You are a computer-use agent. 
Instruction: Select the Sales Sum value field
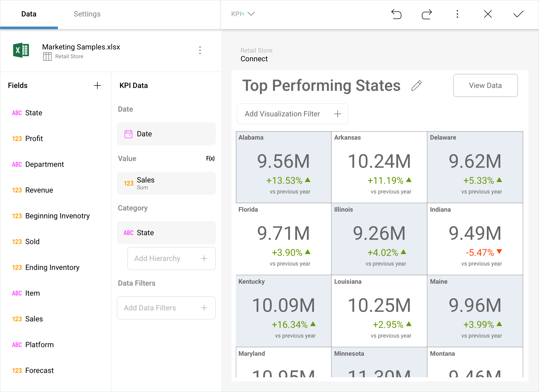point(166,183)
